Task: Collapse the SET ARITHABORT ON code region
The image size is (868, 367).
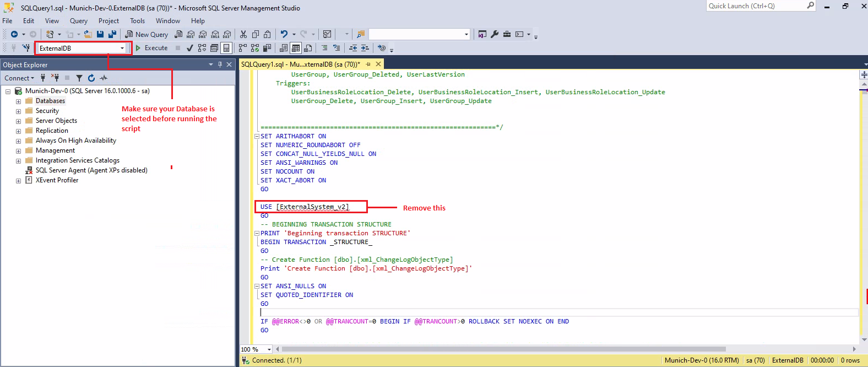Action: [257, 136]
